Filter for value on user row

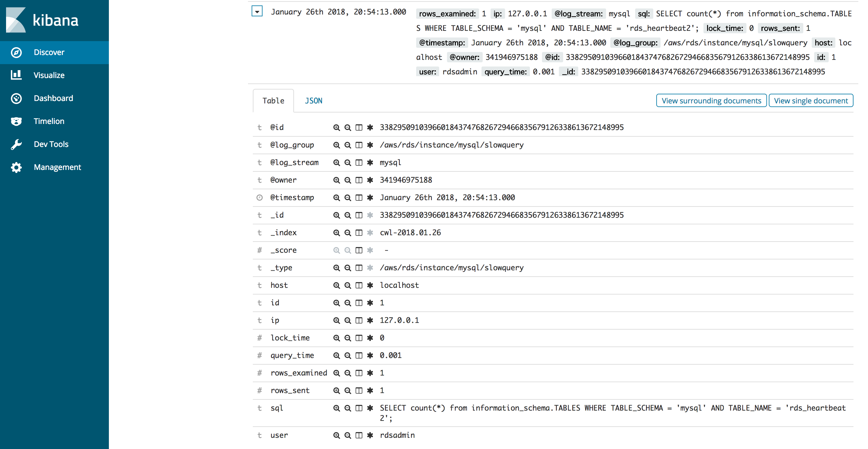coord(336,435)
